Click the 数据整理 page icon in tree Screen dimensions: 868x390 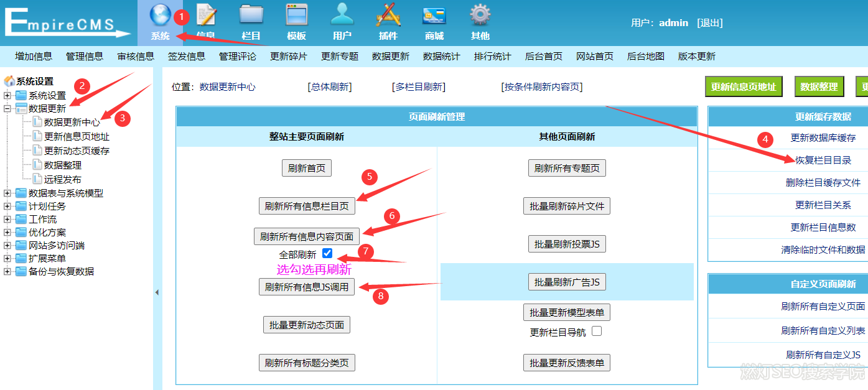click(37, 165)
